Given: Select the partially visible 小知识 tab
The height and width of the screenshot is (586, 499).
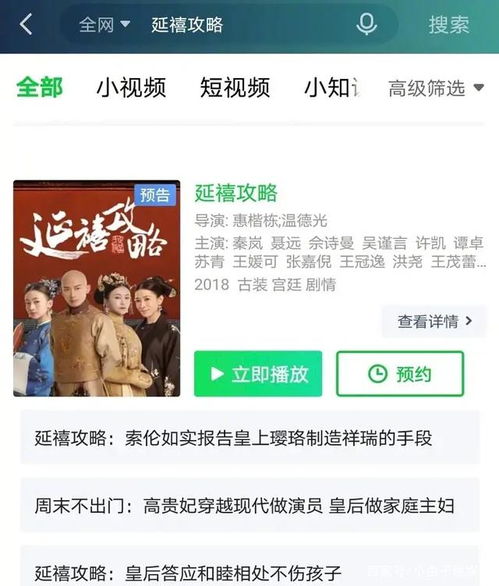Looking at the screenshot, I should (x=332, y=87).
